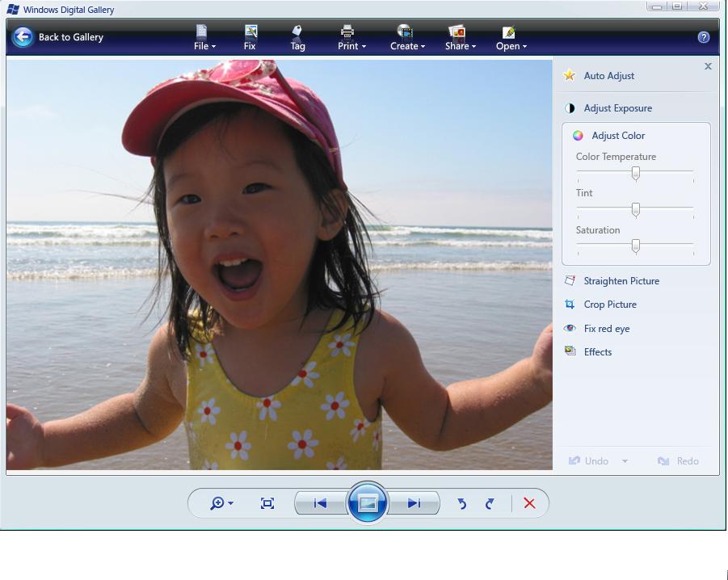Click the Fit to window icon
This screenshot has width=728, height=580.
[x=267, y=503]
